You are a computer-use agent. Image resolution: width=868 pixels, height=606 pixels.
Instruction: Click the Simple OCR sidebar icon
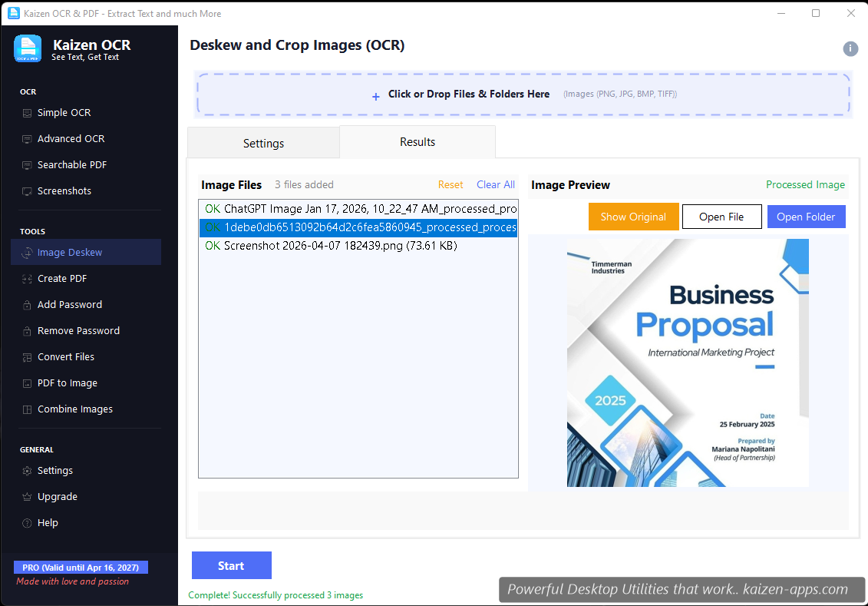pyautogui.click(x=28, y=113)
